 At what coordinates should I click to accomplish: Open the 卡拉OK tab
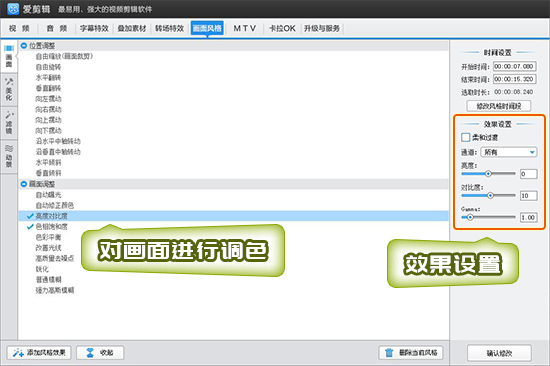(282, 28)
